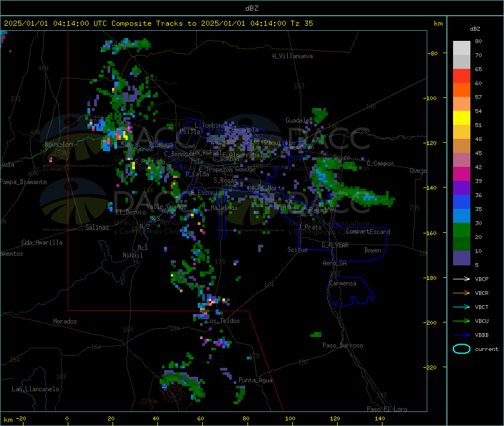Click the 0 km horizontal axis tick
Image resolution: width=504 pixels, height=426 pixels.
(x=67, y=418)
